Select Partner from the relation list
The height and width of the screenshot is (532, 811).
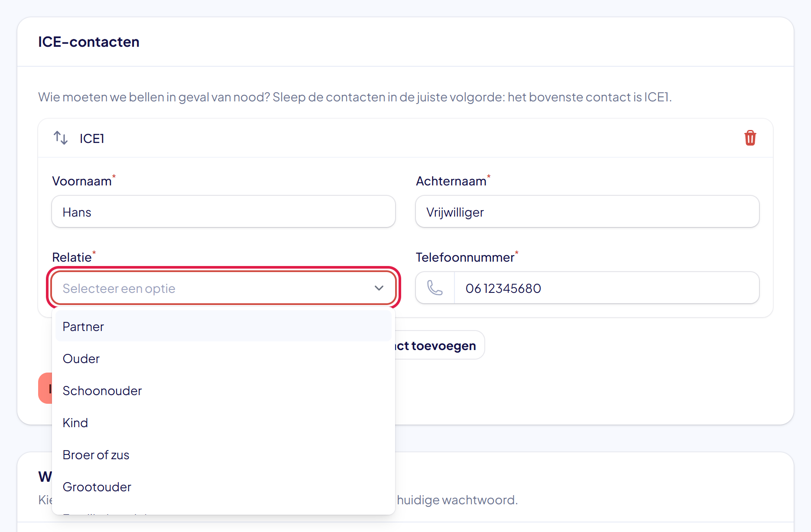pos(224,326)
